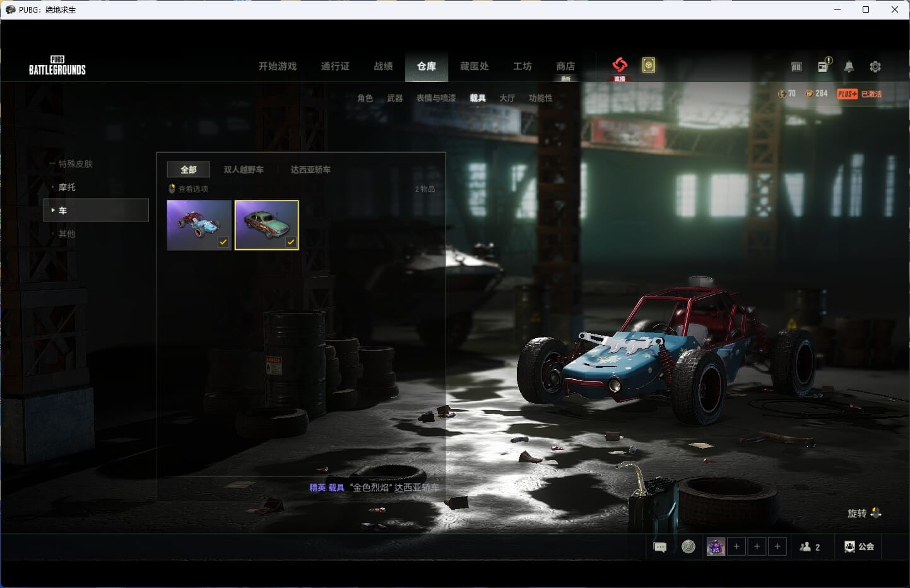Filter by 达西亚轿车 Dacia
The image size is (910, 588).
(310, 170)
